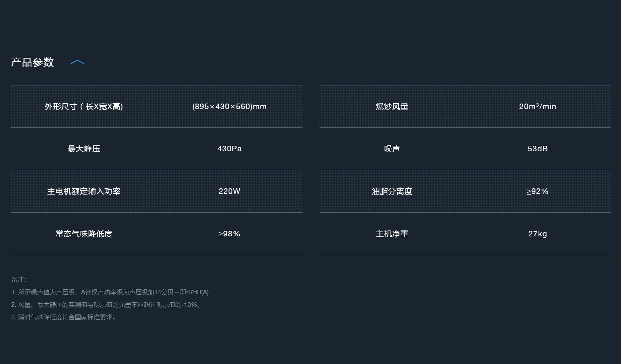Click the 外形尺寸 label cell
The image size is (621, 364).
point(84,107)
